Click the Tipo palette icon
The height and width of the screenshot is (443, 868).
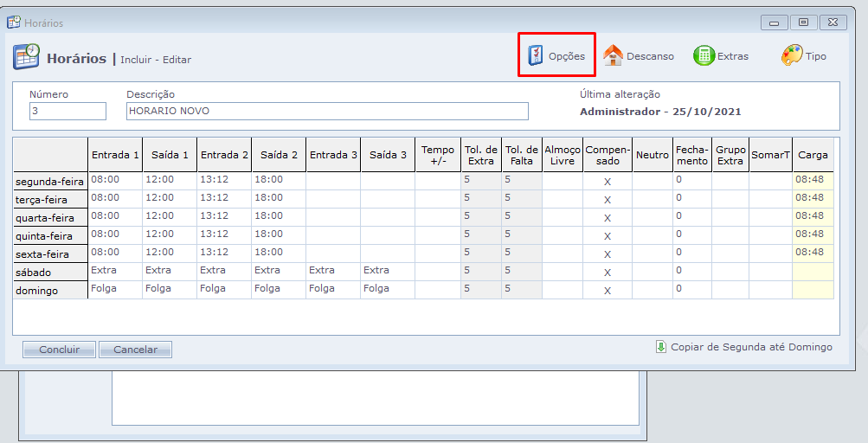(x=792, y=56)
